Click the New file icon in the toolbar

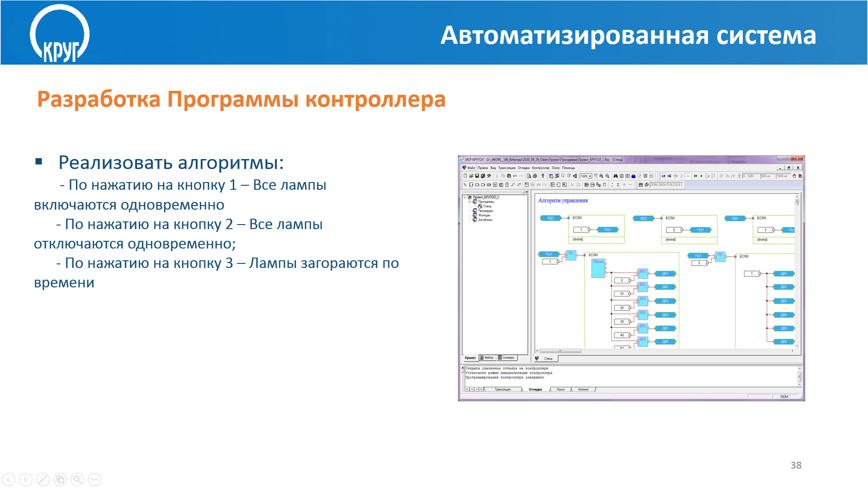(x=465, y=176)
